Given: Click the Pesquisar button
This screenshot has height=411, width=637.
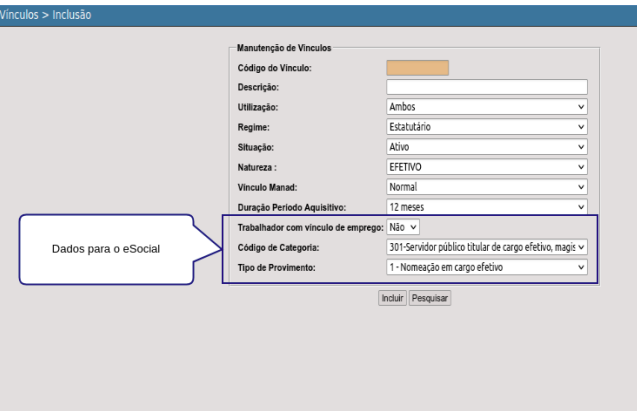Looking at the screenshot, I should [x=430, y=298].
